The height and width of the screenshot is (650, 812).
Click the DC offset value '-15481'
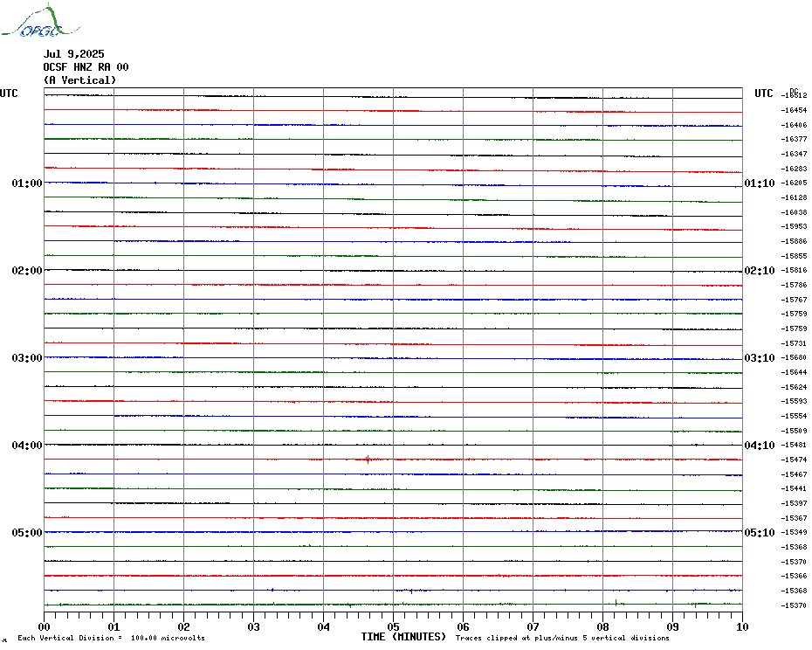[794, 446]
